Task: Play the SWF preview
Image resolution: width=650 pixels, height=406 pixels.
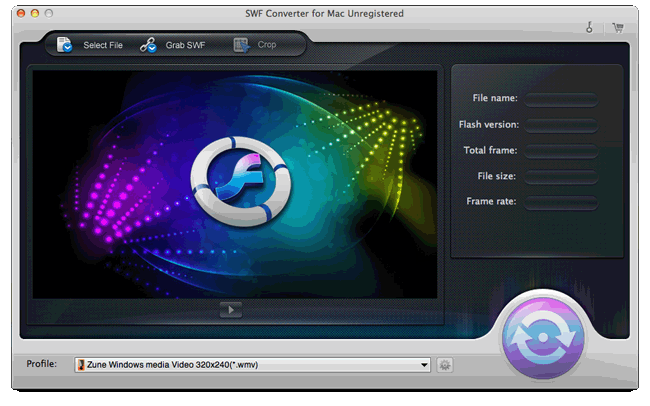Action: (231, 310)
